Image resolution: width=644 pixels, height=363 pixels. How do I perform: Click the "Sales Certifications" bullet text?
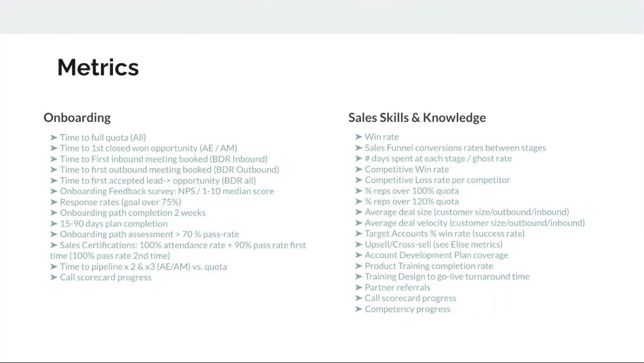(x=183, y=245)
